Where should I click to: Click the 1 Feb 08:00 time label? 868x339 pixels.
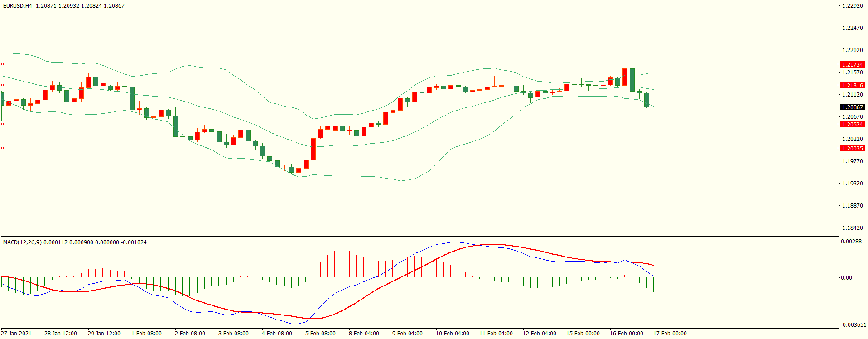point(146,334)
